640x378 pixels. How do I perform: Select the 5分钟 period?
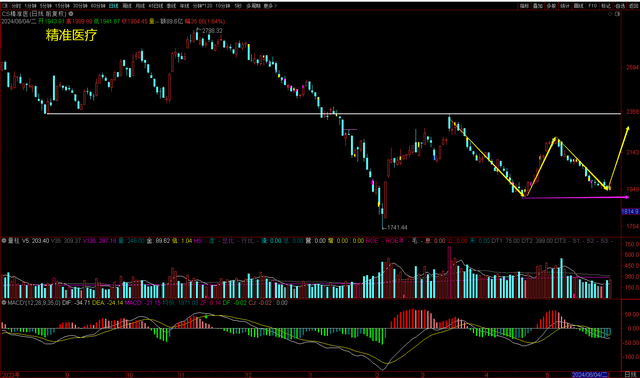[46, 6]
